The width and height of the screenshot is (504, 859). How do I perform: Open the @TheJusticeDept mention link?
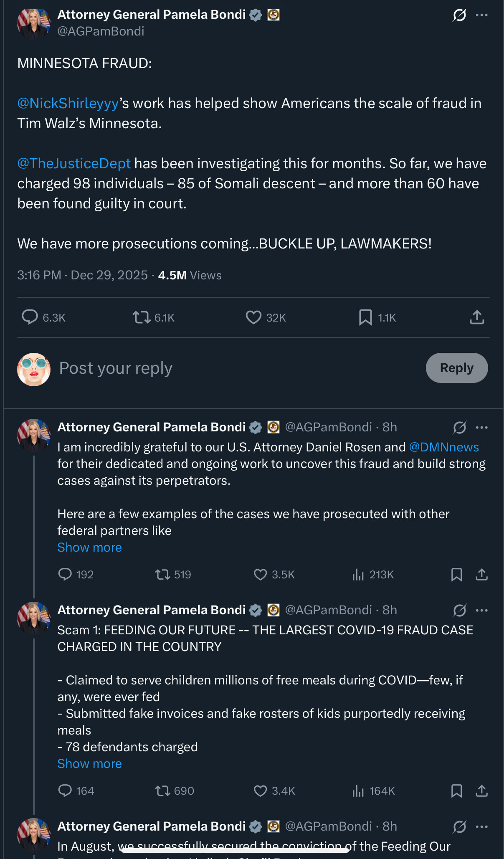[74, 163]
